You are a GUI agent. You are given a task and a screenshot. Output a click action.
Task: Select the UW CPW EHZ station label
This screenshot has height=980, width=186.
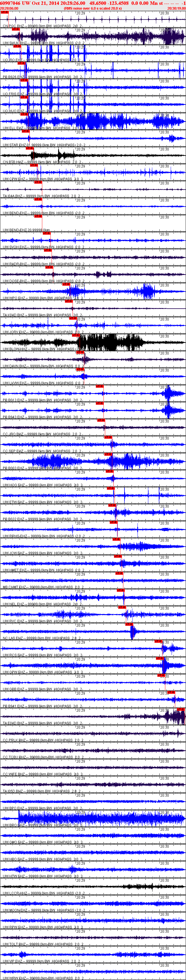(x=43, y=179)
